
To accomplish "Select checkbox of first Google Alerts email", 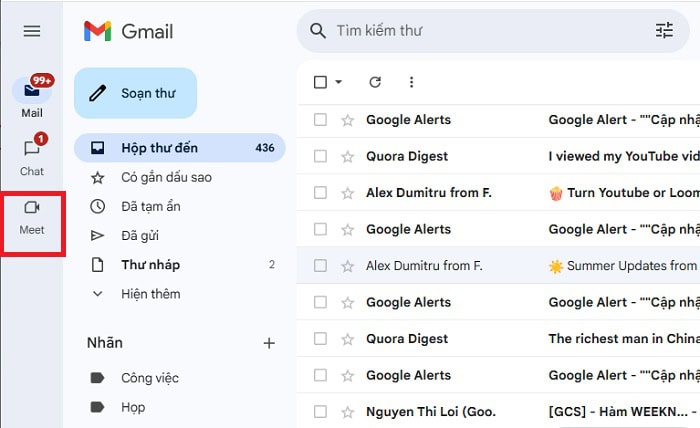I will 320,120.
